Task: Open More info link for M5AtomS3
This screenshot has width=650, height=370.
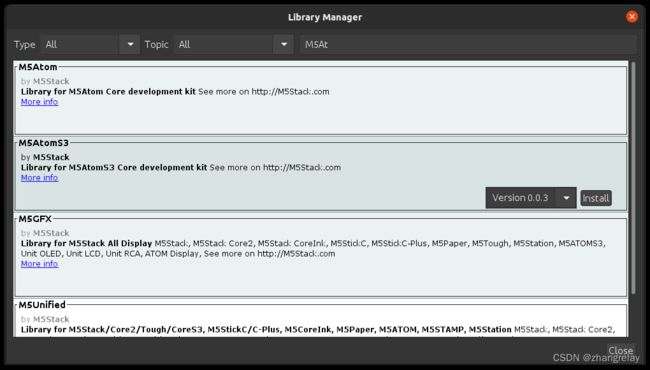Action: pyautogui.click(x=39, y=178)
